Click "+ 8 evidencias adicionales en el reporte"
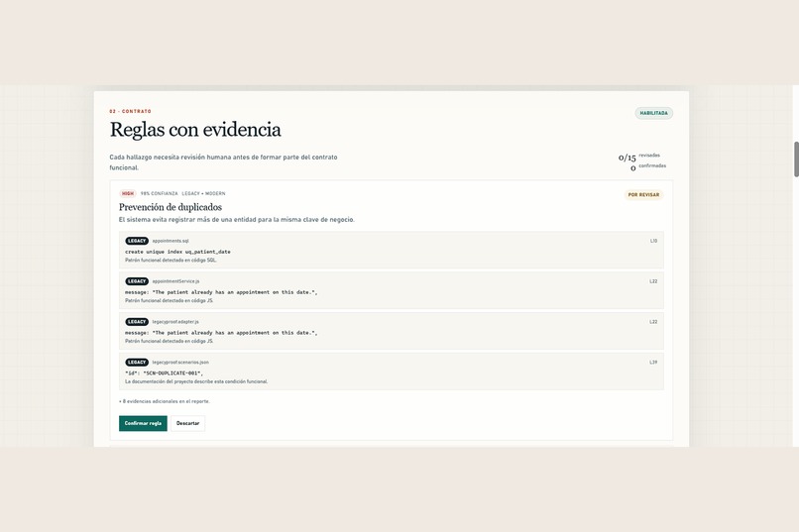 coord(165,401)
